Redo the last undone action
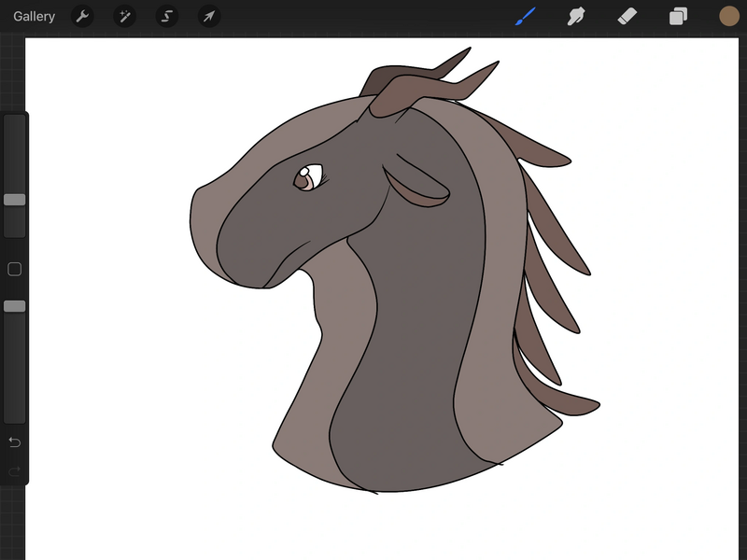This screenshot has width=747, height=560. (x=15, y=471)
